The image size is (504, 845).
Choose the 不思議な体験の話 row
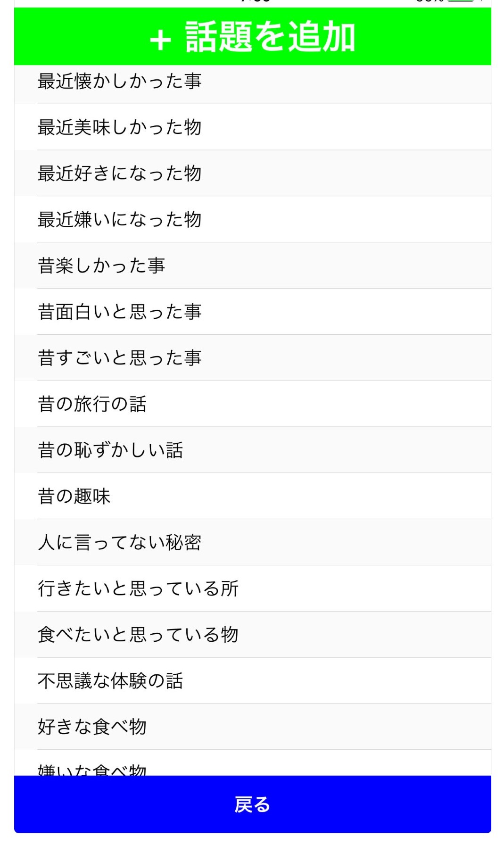click(110, 681)
